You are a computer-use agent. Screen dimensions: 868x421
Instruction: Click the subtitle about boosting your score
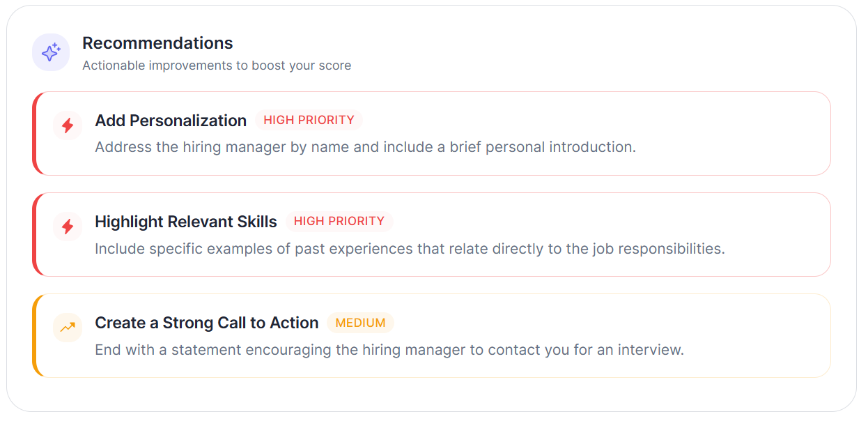point(217,65)
